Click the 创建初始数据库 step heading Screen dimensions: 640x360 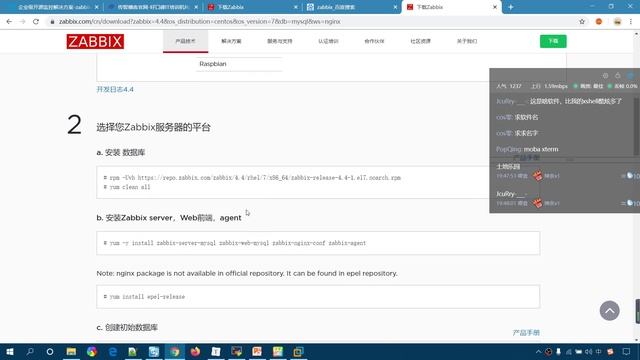pos(127,327)
